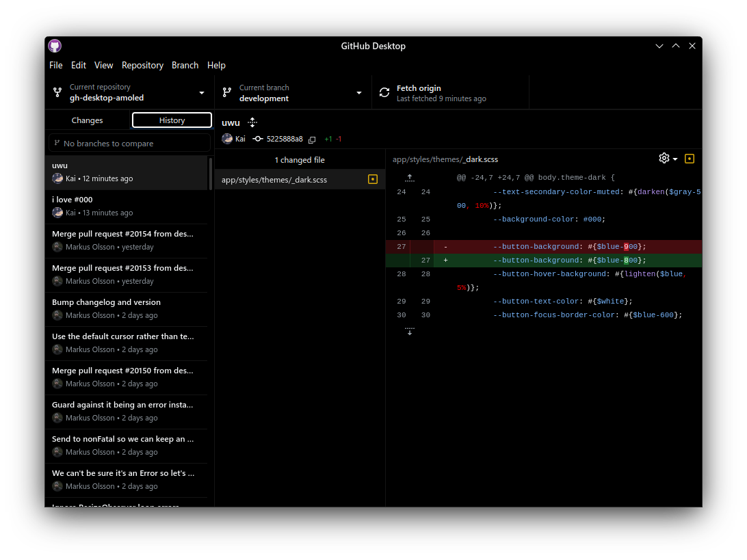Click Kai's avatar on the uwu commit
This screenshot has width=747, height=560.
[227, 139]
